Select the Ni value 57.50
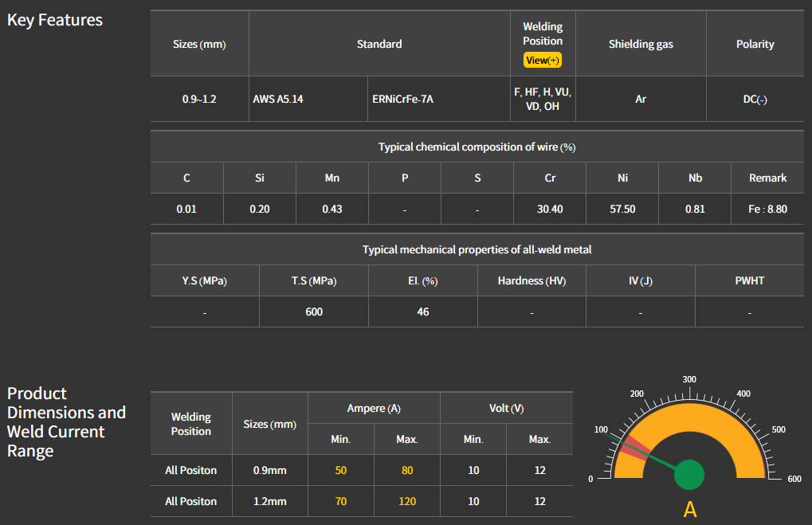This screenshot has height=525, width=812. (x=622, y=209)
